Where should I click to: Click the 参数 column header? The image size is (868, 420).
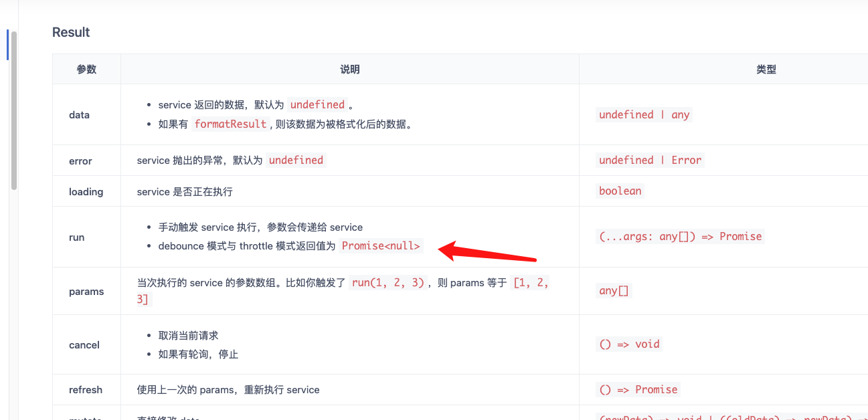point(86,69)
